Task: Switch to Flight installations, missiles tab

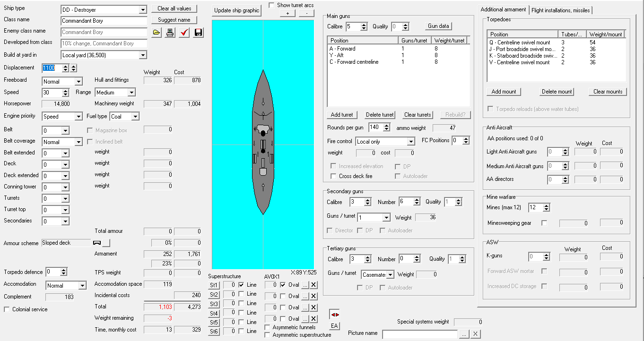Action: 561,10
